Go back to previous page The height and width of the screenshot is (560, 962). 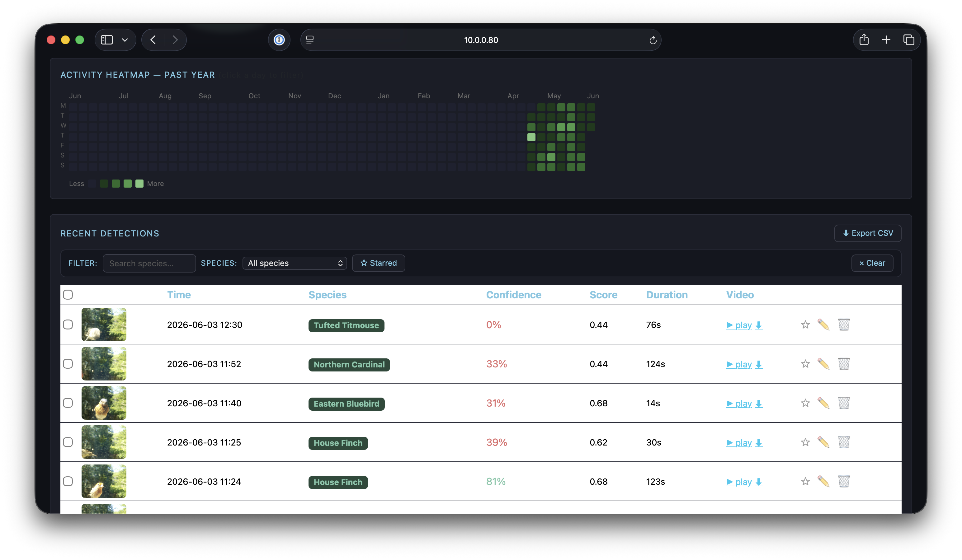(153, 40)
